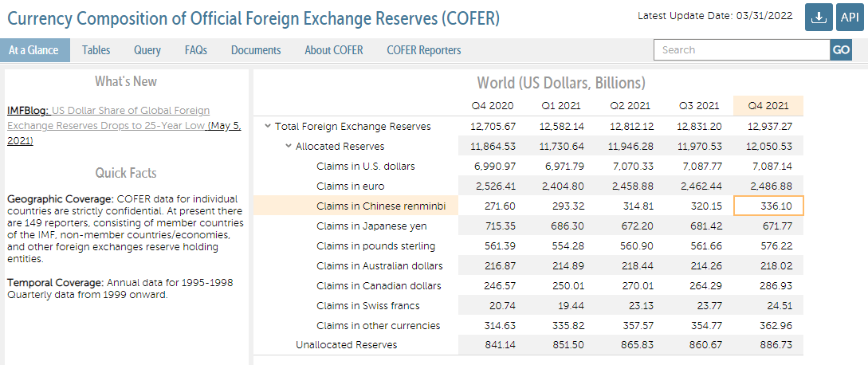
Task: Open the Documents tab
Action: click(x=256, y=50)
